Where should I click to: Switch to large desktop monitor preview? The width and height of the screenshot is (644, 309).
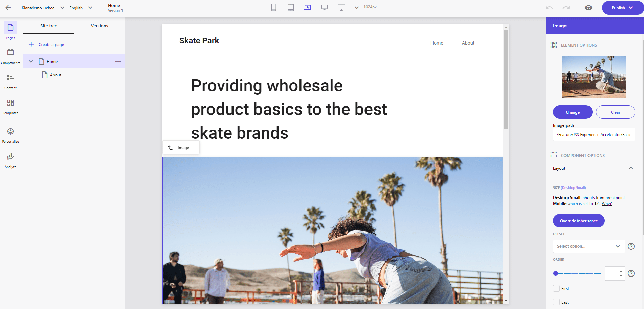pyautogui.click(x=341, y=7)
